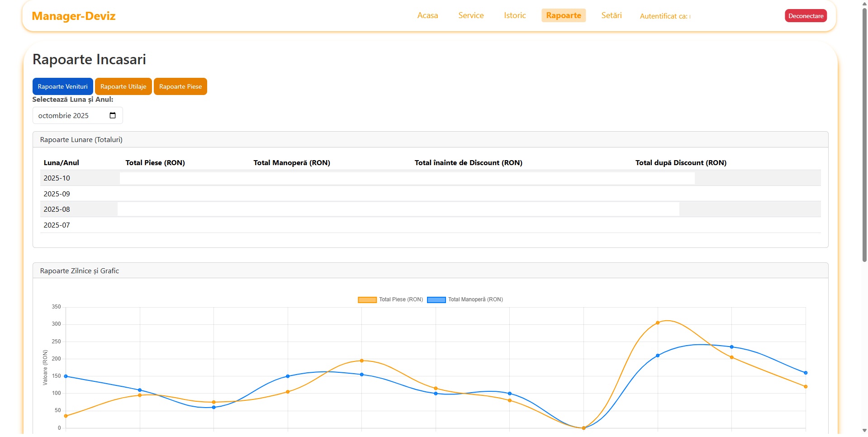Navigate to the Istoric page
This screenshot has width=868, height=437.
point(514,15)
